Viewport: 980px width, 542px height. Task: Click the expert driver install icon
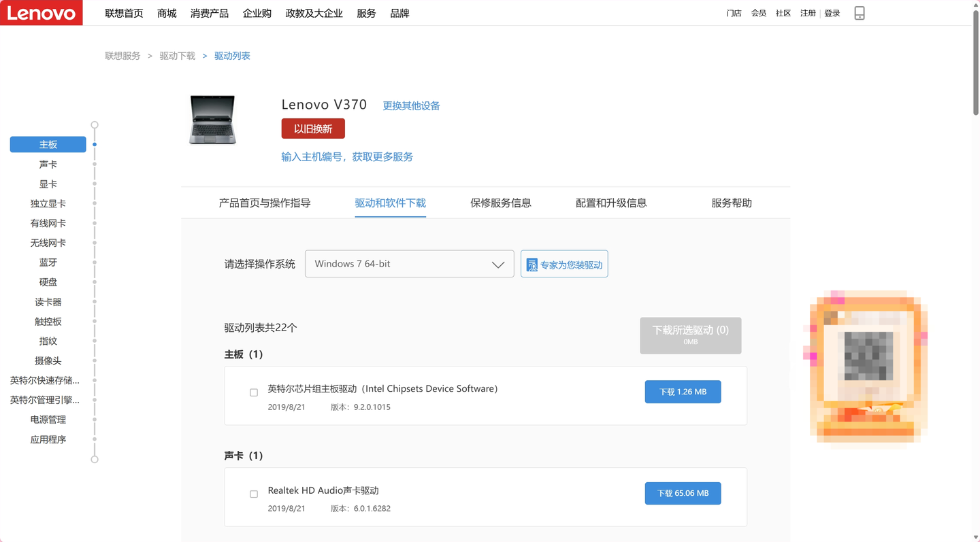click(532, 265)
